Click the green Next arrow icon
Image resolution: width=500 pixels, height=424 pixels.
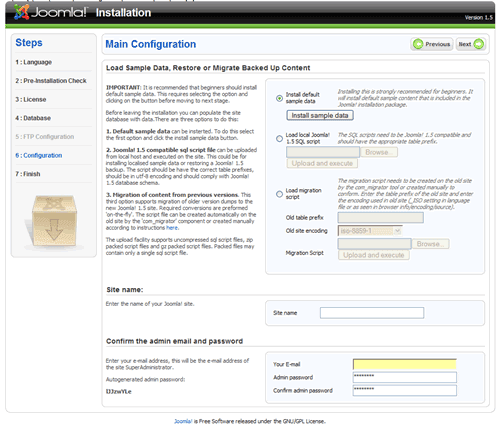point(479,44)
